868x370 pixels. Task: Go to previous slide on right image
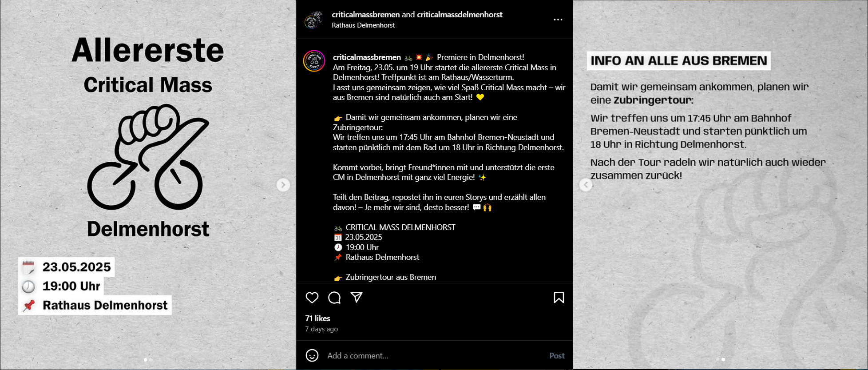(586, 185)
